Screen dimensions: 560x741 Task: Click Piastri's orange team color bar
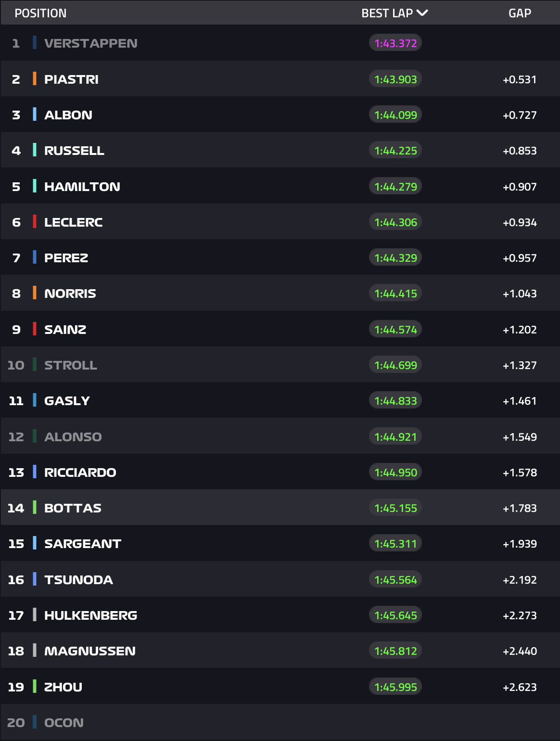click(35, 79)
